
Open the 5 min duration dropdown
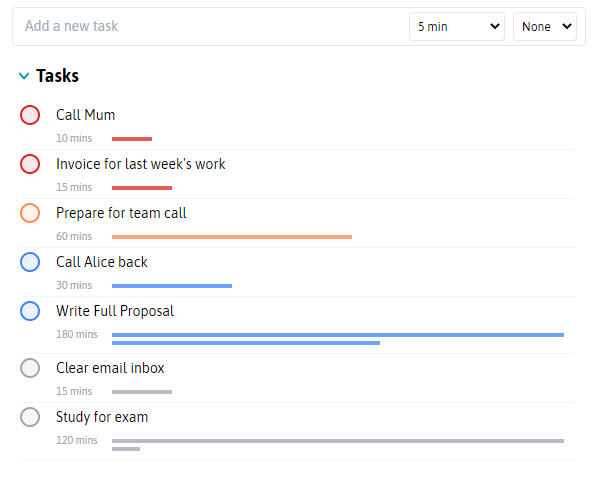coord(457,26)
